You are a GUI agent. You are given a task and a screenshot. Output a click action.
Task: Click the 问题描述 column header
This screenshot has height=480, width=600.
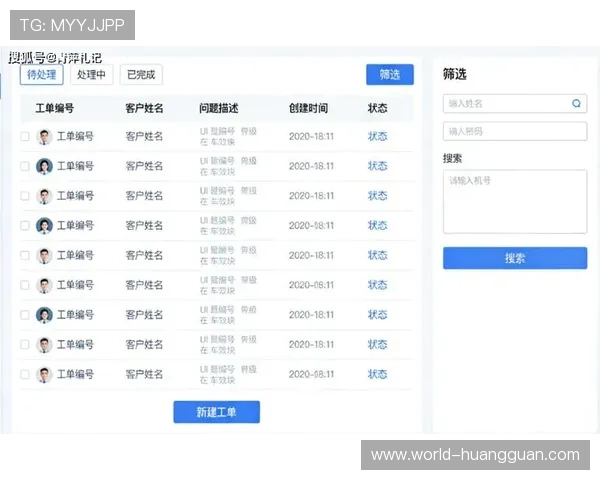(218, 108)
